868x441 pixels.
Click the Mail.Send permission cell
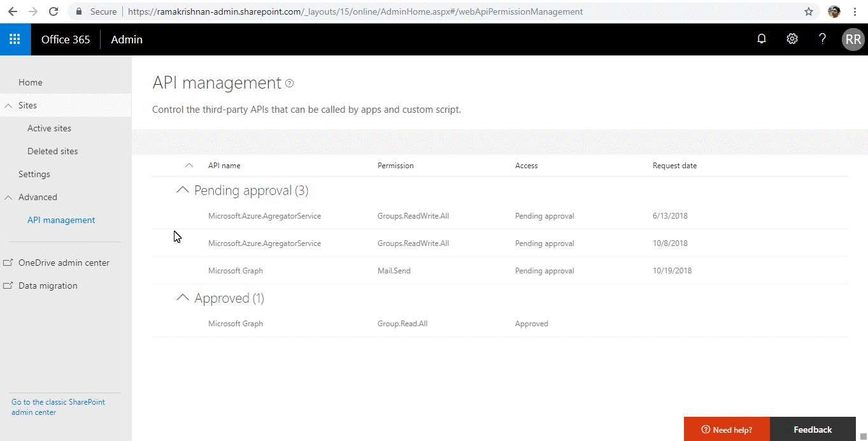394,271
